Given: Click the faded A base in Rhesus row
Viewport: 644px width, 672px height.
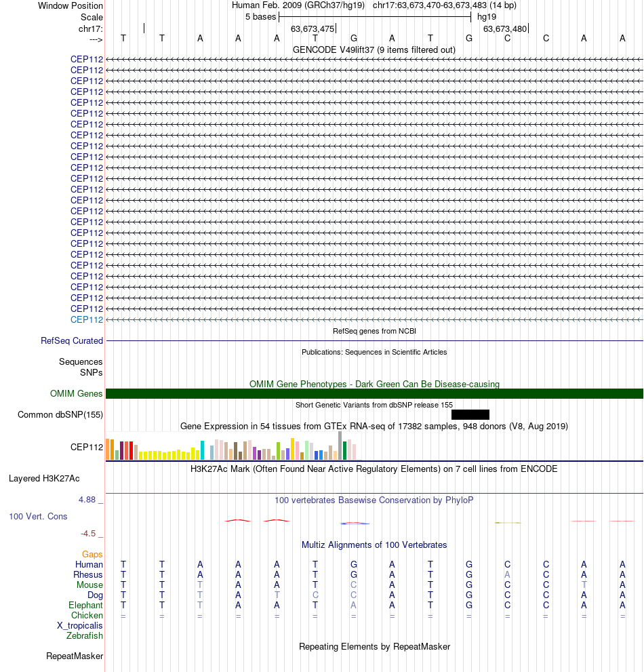Looking at the screenshot, I should [507, 575].
